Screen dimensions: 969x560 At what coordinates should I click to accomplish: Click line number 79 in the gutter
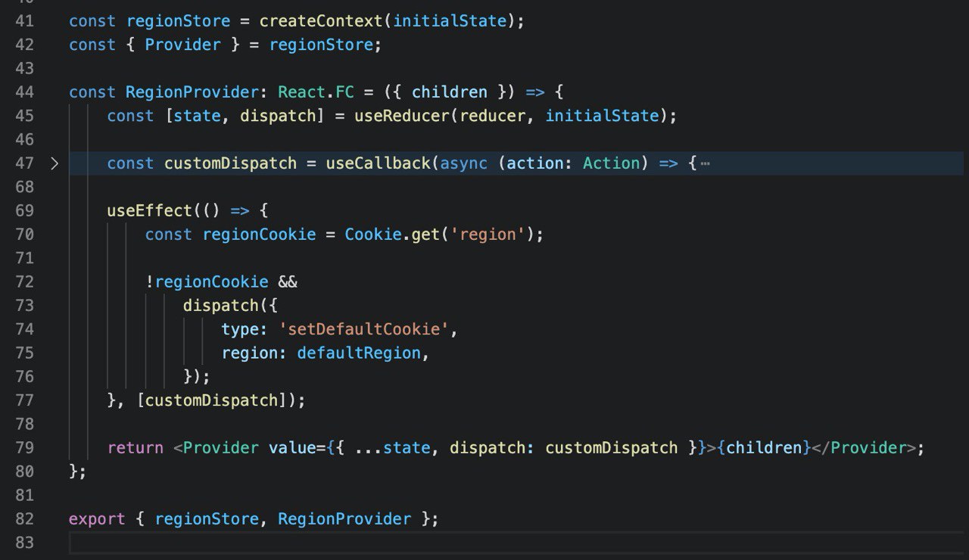(x=24, y=447)
